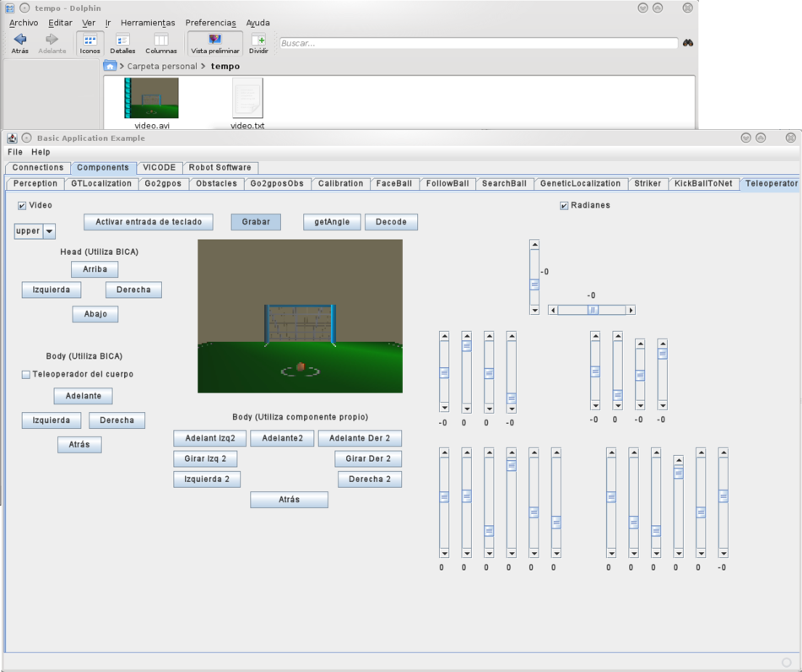This screenshot has height=672, width=802.
Task: Open the Preferencias menu in Dolphin
Action: pyautogui.click(x=210, y=23)
